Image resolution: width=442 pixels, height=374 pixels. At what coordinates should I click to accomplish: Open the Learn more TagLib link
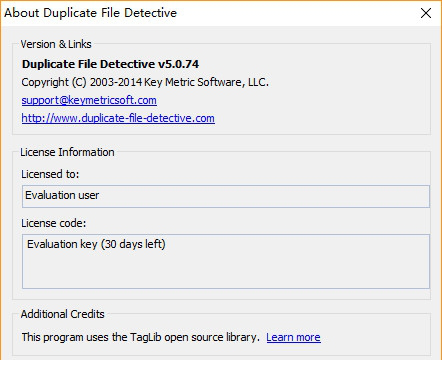coord(293,337)
